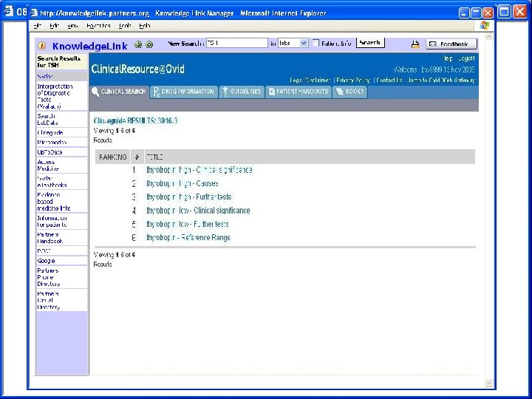
Task: Open the File menu
Action: [38, 26]
